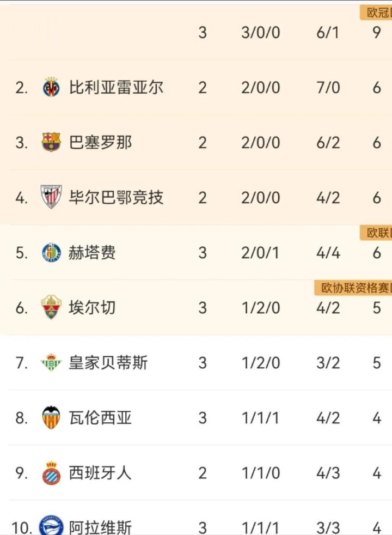Click the Barcelona club crest
This screenshot has width=392, height=535.
[51, 143]
